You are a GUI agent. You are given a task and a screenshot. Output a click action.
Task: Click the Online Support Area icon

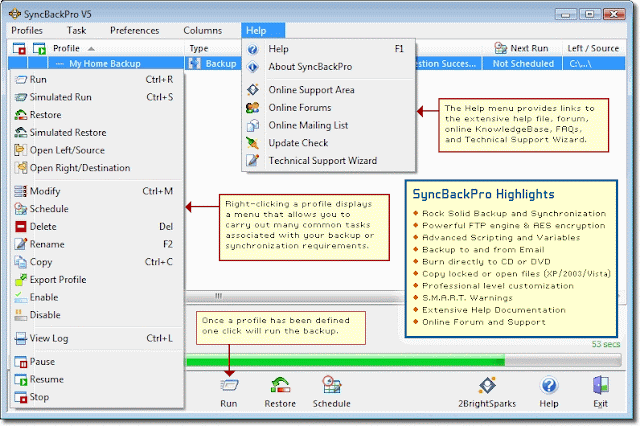point(253,90)
